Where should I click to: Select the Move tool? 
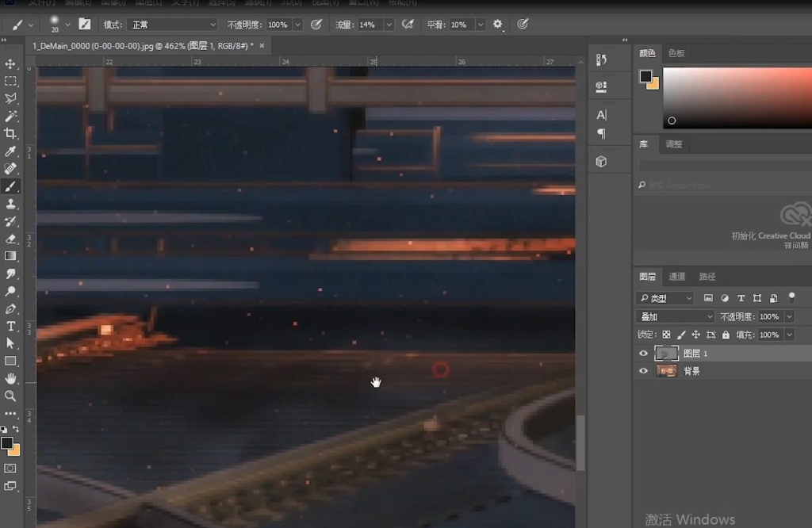pos(10,63)
